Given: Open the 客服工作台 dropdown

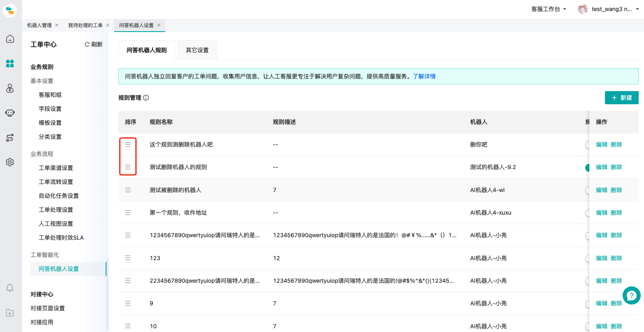Looking at the screenshot, I should pyautogui.click(x=549, y=9).
